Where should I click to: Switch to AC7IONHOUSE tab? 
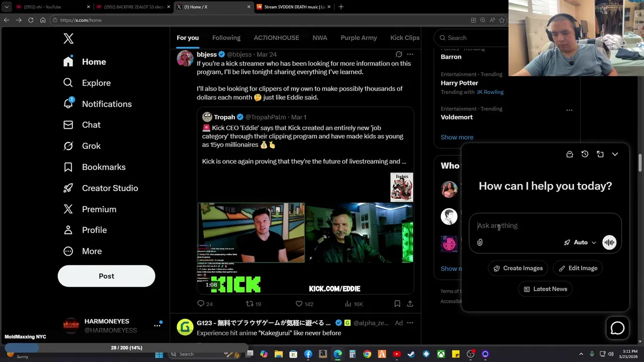[x=276, y=38]
